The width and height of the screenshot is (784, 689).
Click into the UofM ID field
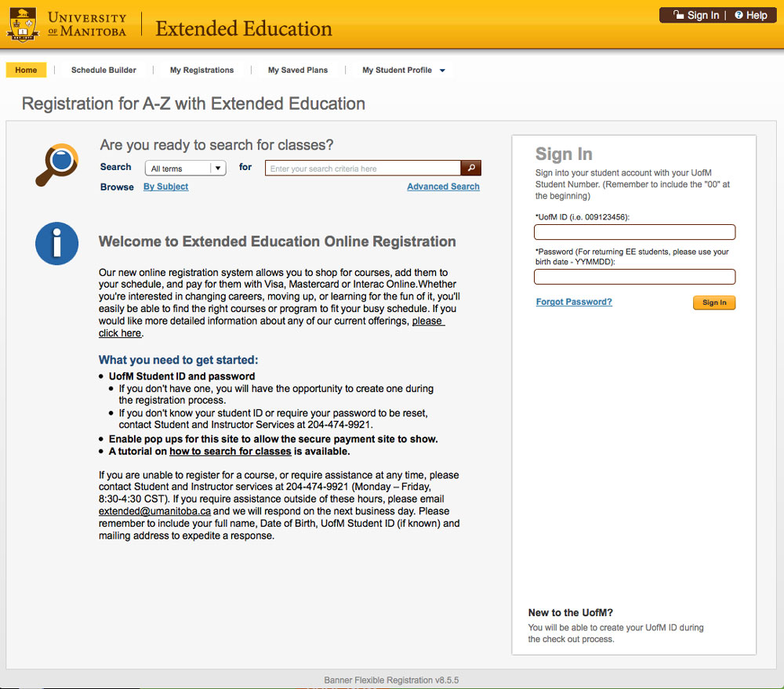click(634, 232)
